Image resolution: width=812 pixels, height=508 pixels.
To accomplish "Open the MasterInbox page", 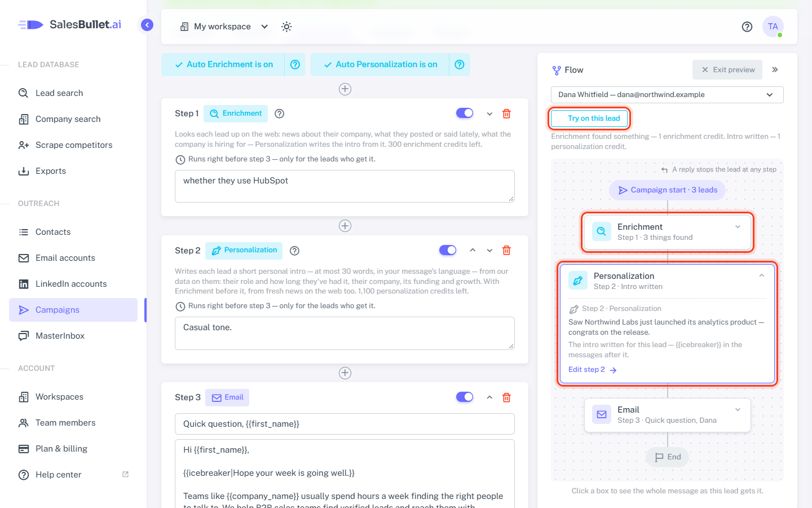I will (73, 336).
